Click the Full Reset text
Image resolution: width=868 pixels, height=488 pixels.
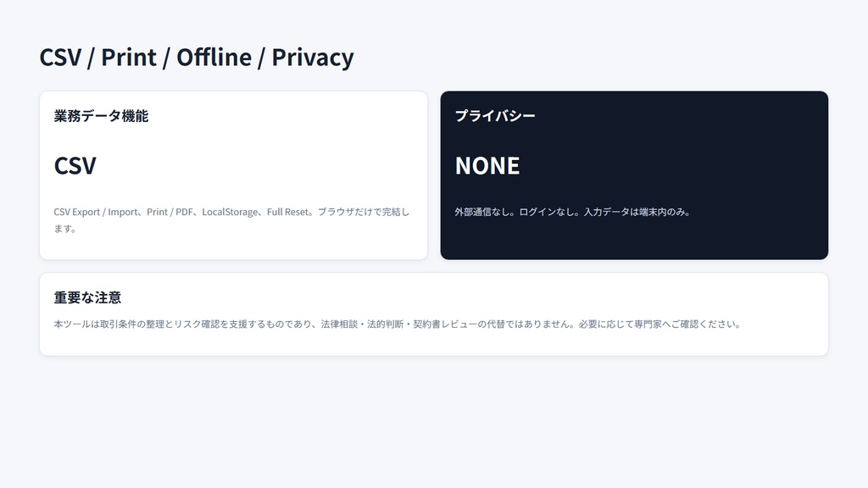[287, 212]
